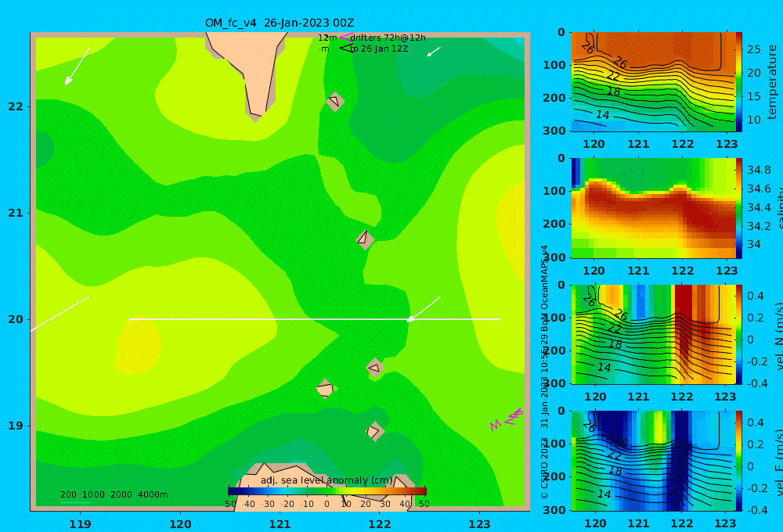This screenshot has height=532, width=783.
Task: Click the longitude label '119' on the main map
Action: pyautogui.click(x=80, y=524)
